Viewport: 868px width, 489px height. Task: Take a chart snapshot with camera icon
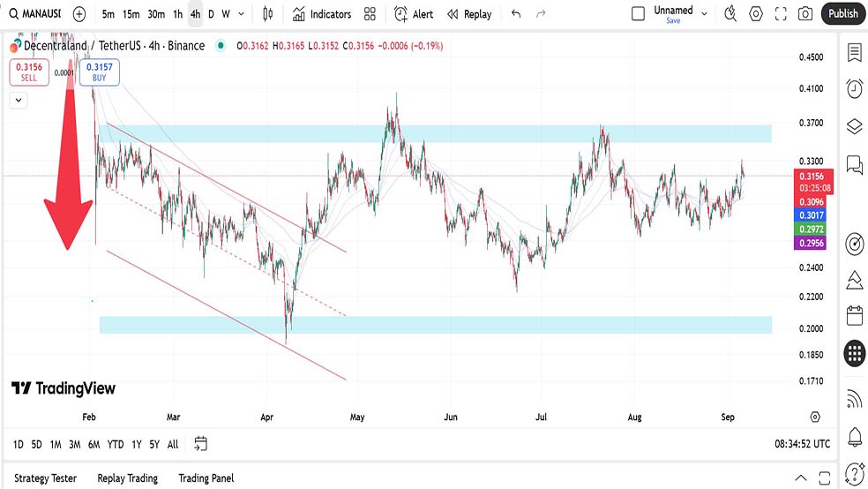coord(804,14)
